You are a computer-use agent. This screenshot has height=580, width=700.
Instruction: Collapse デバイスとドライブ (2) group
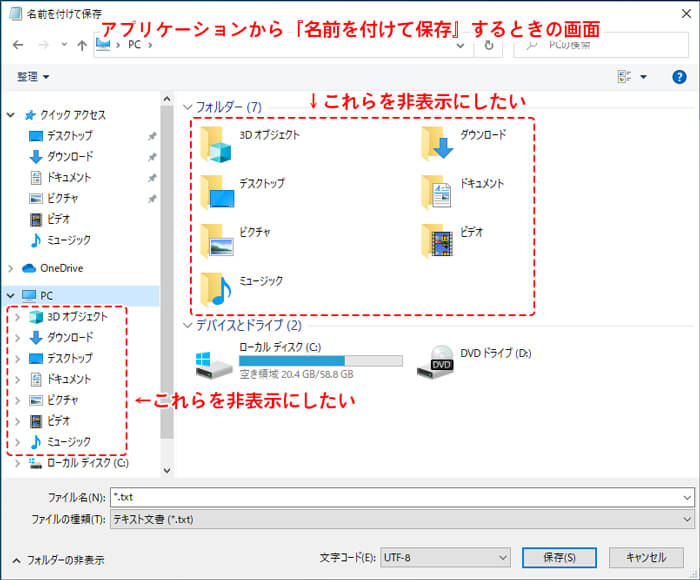click(188, 325)
